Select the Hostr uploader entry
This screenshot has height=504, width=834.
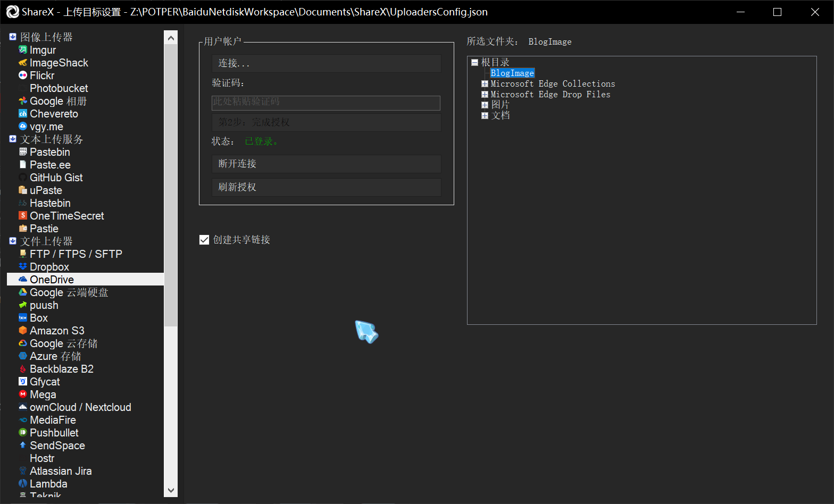(x=42, y=458)
